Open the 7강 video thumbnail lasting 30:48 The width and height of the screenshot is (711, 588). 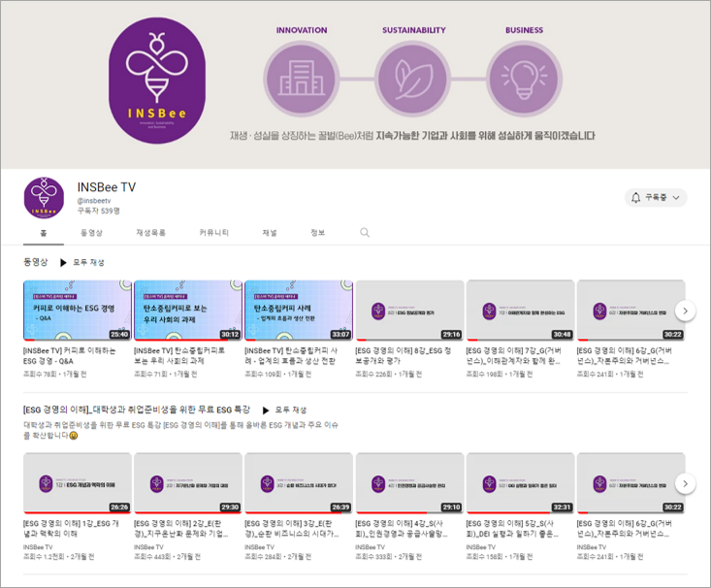pos(521,310)
